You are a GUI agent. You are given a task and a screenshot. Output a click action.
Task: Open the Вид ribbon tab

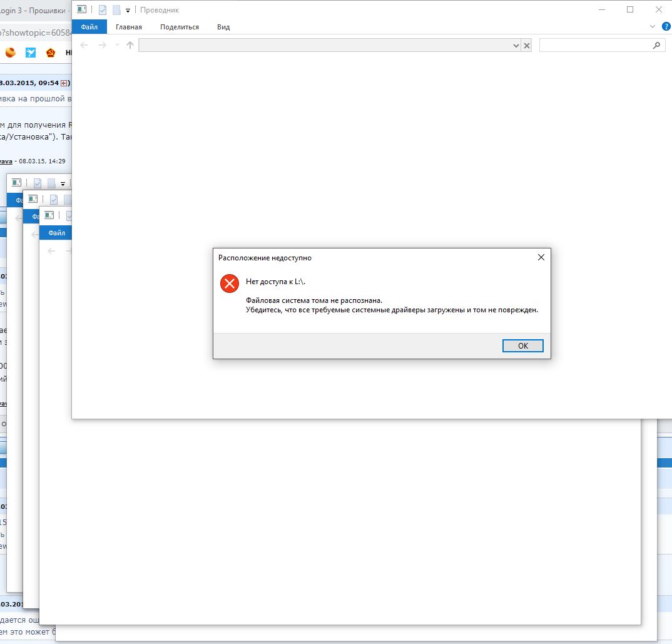point(223,27)
